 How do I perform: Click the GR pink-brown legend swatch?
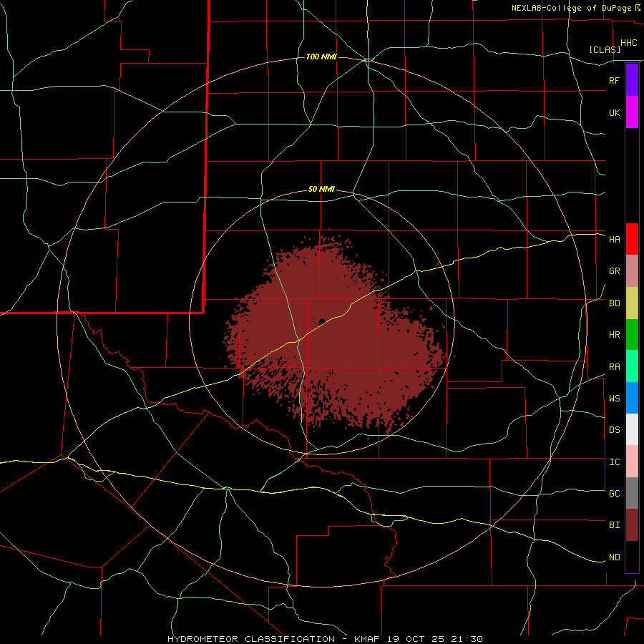(632, 271)
